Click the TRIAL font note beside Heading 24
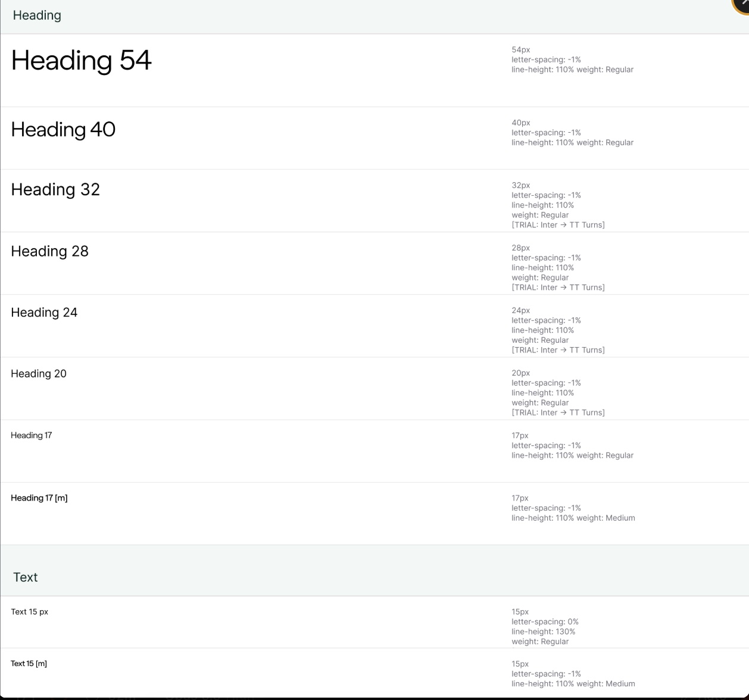This screenshot has width=749, height=700. click(x=558, y=350)
